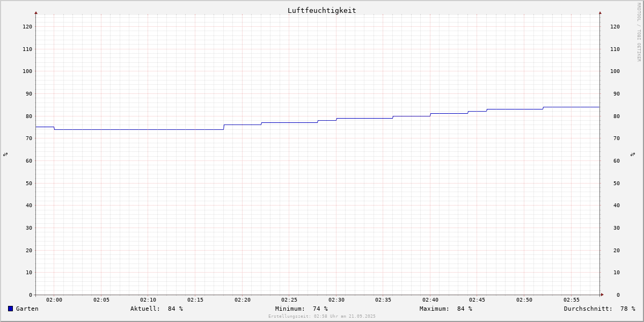Select the 02:30 time axis label
644x322 pixels.
(336, 300)
